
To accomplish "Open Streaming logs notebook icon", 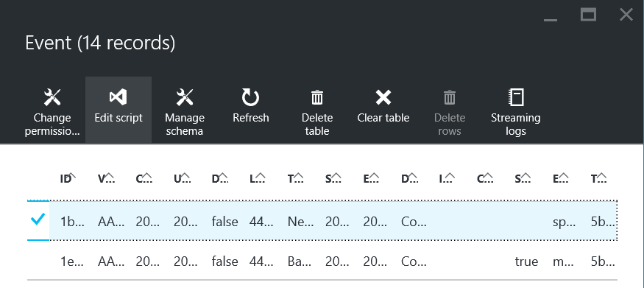I will 516,98.
